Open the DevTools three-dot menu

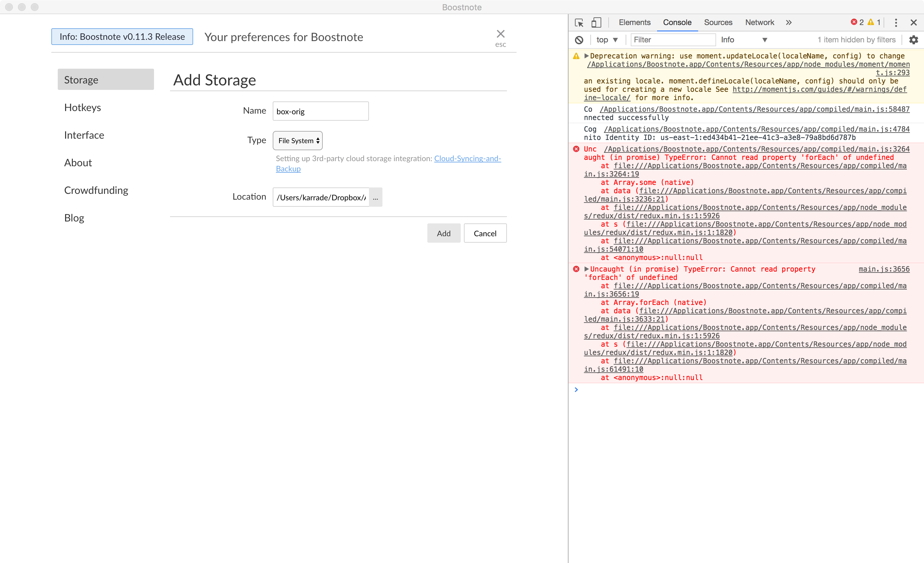click(x=896, y=22)
